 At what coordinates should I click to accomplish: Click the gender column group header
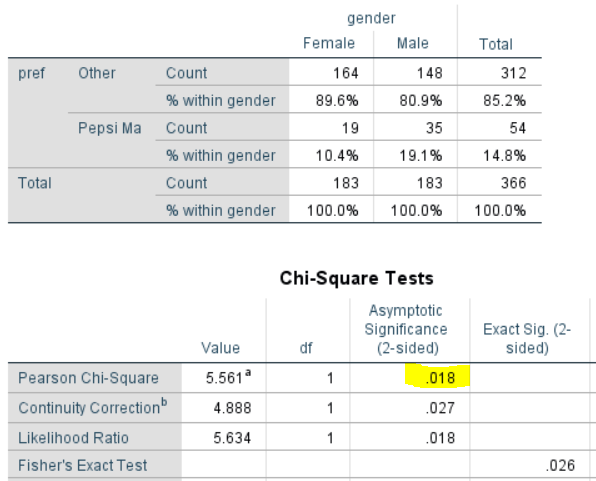(x=371, y=18)
